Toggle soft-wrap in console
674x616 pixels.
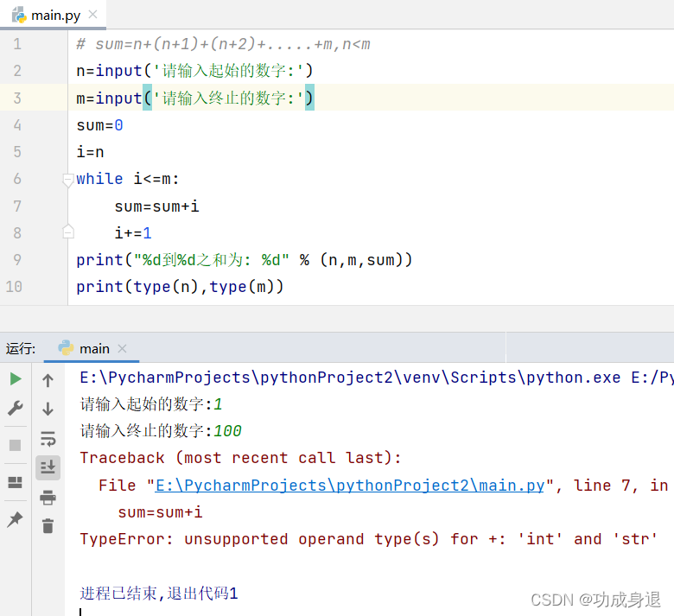(x=48, y=439)
